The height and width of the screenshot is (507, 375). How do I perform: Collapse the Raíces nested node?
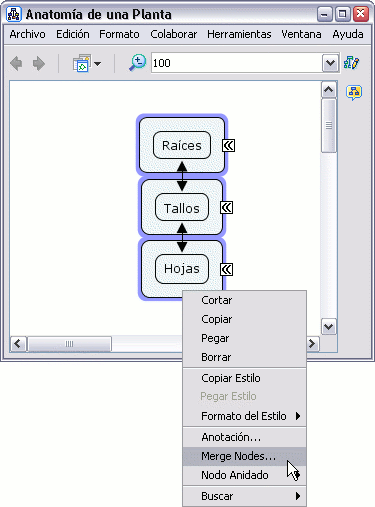(x=229, y=145)
